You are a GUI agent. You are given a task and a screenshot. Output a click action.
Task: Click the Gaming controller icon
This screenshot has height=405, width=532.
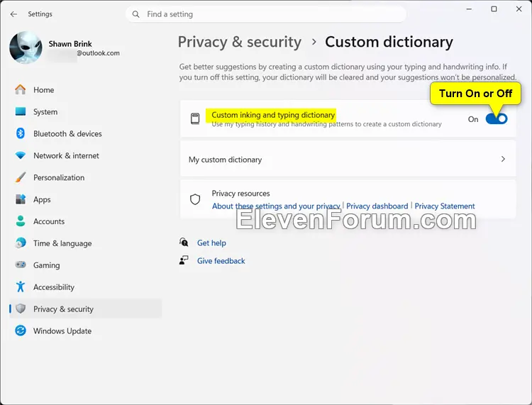(x=21, y=265)
